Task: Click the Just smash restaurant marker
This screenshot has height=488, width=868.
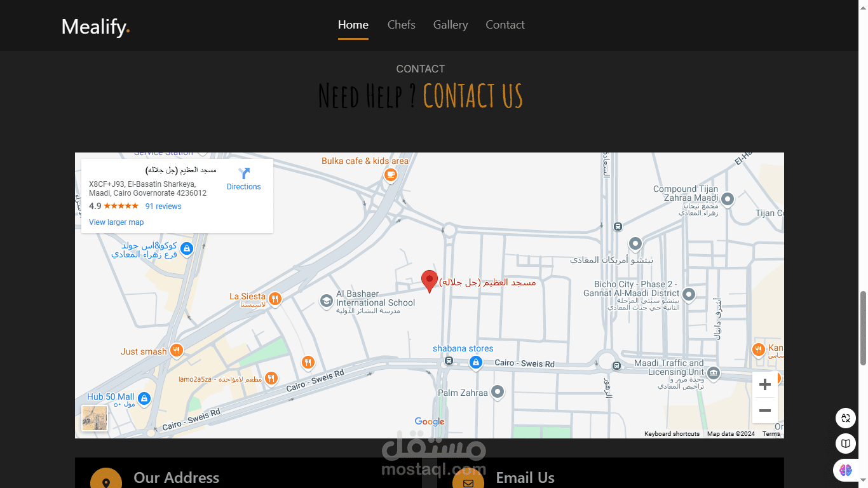Action: [x=177, y=350]
